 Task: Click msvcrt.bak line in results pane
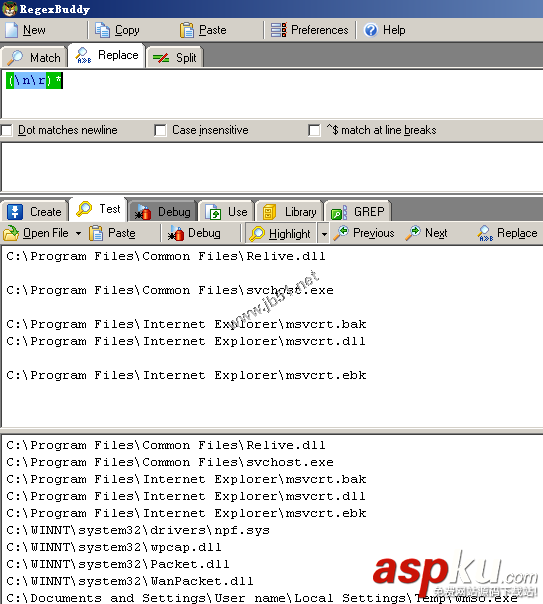click(186, 479)
